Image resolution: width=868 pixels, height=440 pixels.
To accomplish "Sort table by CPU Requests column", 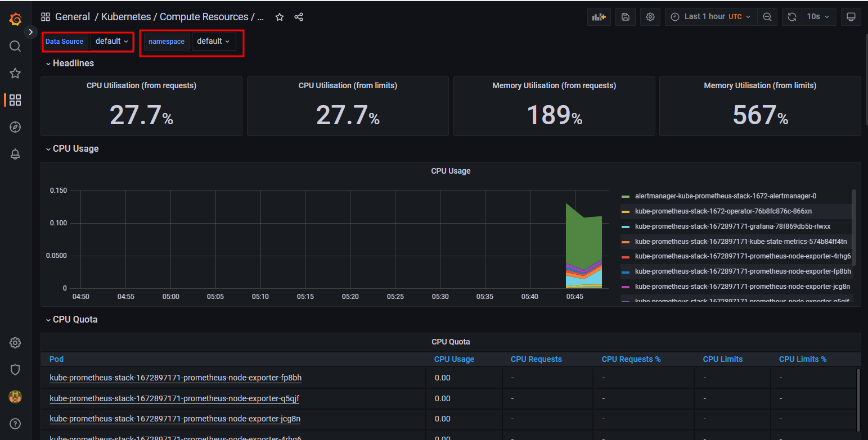I will tap(536, 359).
